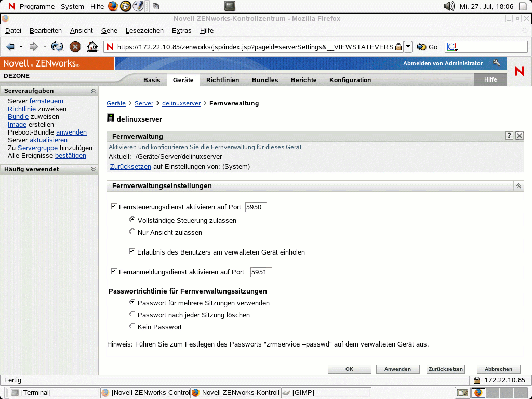The width and height of the screenshot is (532, 399).
Task: Reload the page with the refresh icon
Action: pos(57,46)
